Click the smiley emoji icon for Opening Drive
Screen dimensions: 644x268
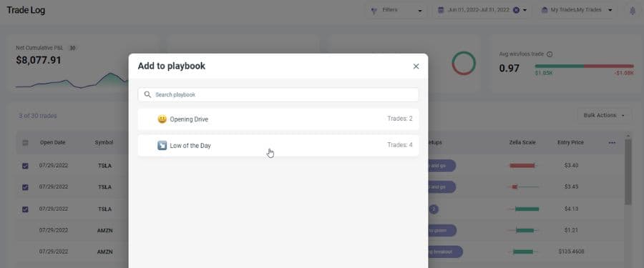click(162, 119)
